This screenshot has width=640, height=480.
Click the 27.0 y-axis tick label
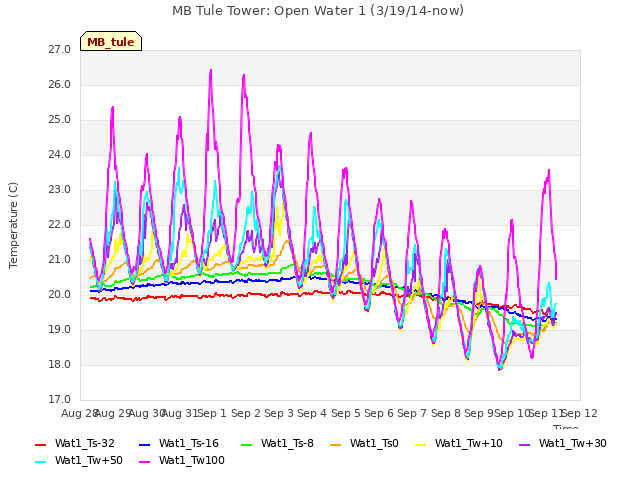point(60,50)
